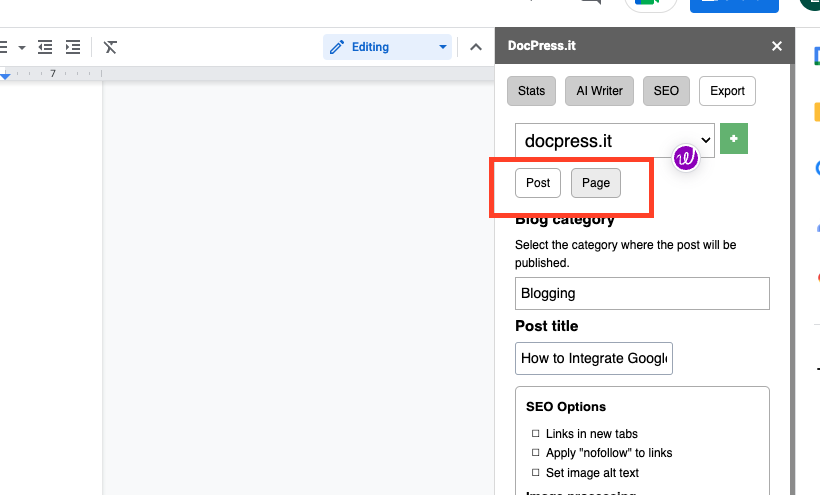Enable Links in new tabs checkbox
Screen dimensions: 820x495
[x=536, y=433]
